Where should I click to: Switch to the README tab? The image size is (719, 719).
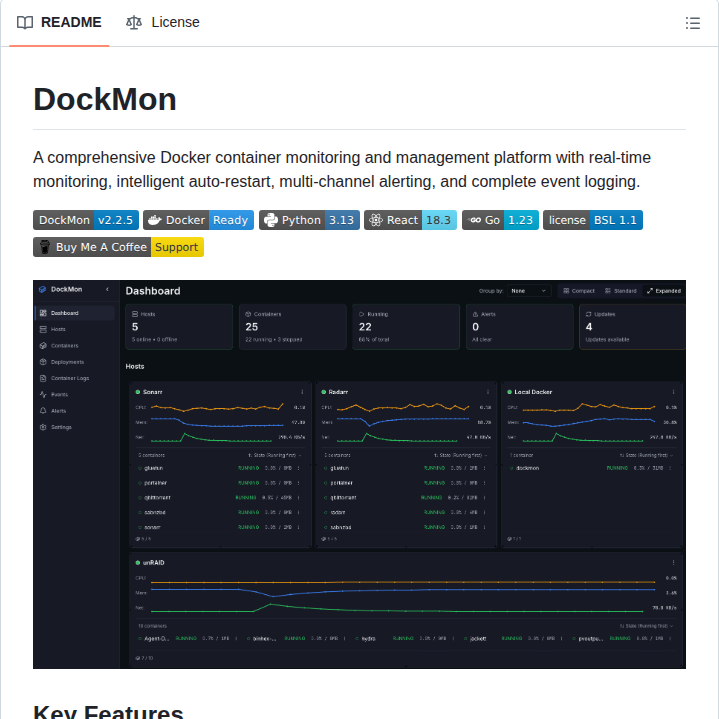click(x=59, y=22)
